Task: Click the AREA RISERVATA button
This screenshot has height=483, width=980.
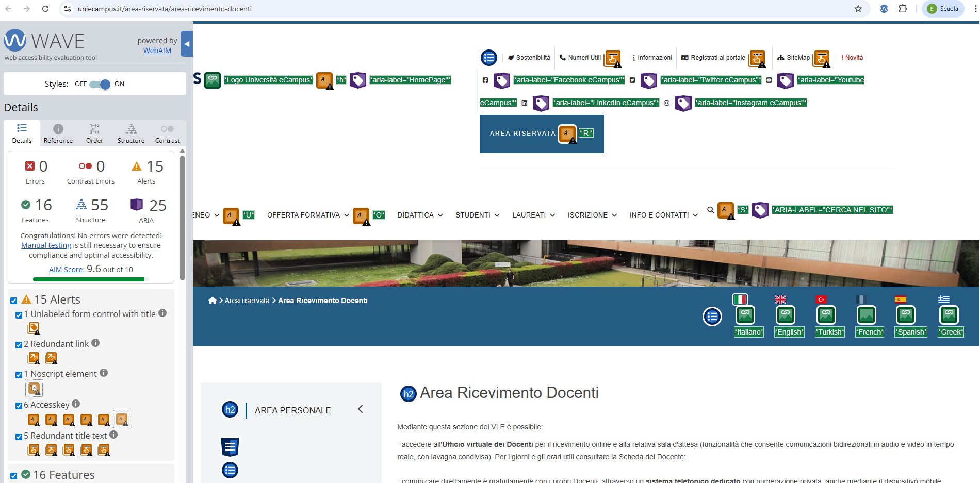Action: tap(522, 134)
